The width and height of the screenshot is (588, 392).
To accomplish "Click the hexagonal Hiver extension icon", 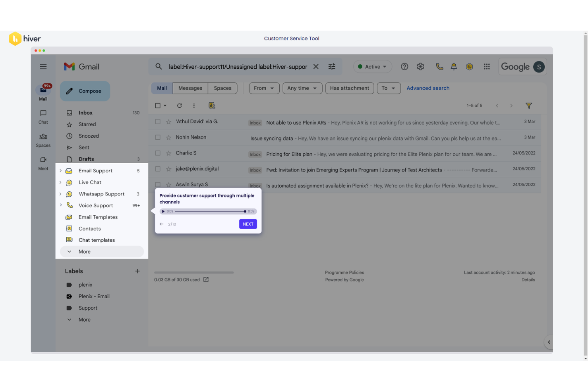I will click(469, 67).
